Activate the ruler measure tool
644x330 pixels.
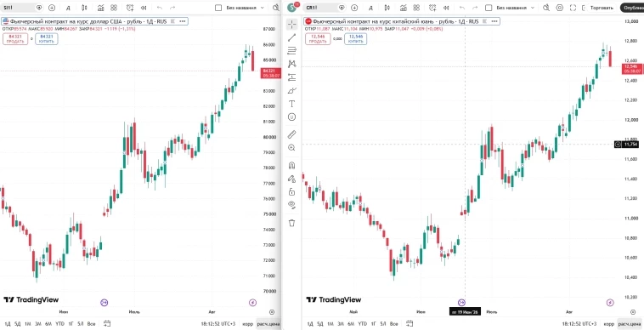[x=292, y=134]
